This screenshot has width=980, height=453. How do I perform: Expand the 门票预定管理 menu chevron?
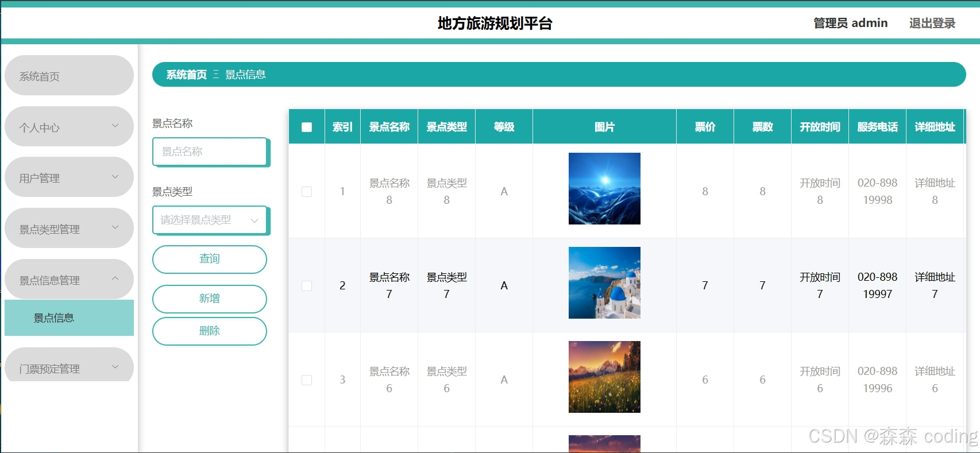coord(115,367)
